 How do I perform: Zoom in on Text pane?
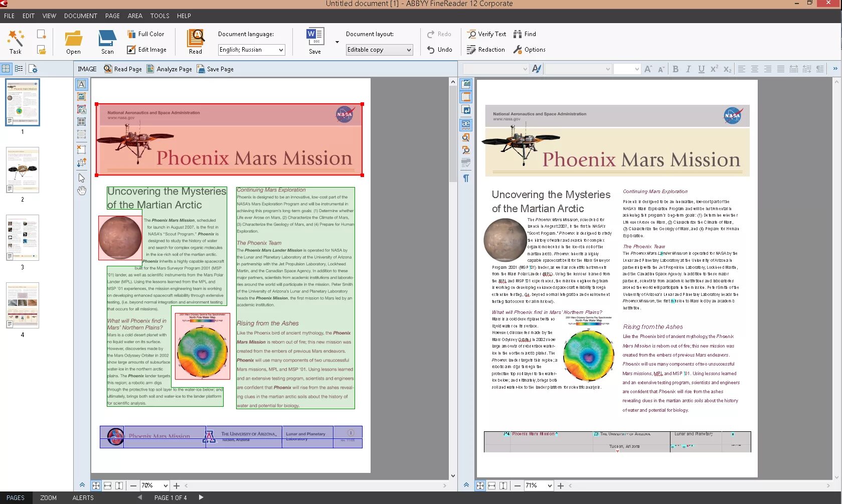click(561, 485)
